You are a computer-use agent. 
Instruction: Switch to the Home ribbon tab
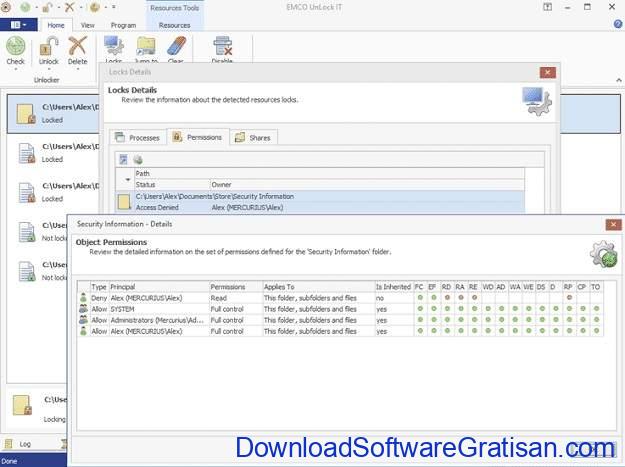[56, 25]
